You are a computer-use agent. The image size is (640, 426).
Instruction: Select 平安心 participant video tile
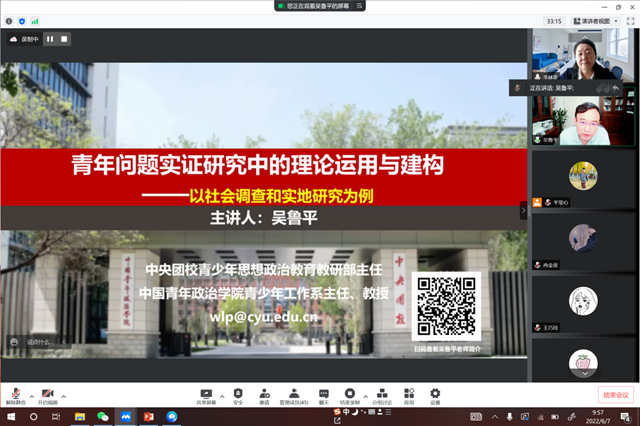[583, 180]
